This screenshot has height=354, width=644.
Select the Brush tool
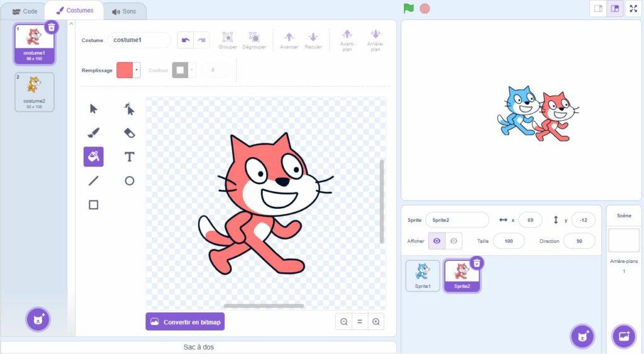(94, 133)
